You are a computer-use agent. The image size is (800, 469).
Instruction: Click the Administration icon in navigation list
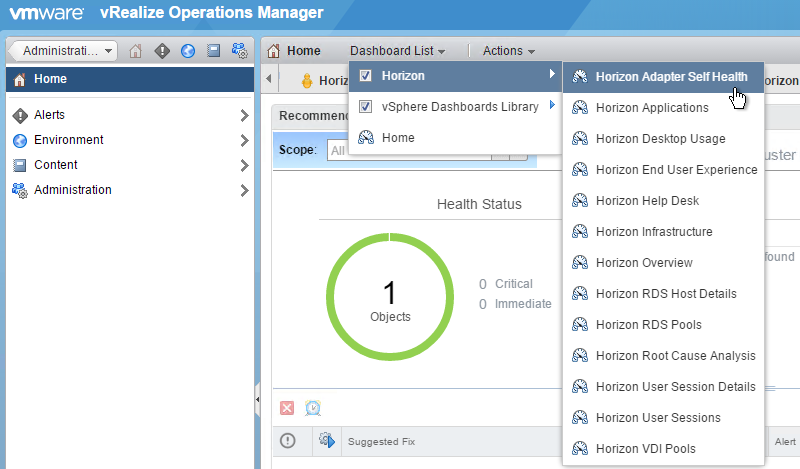(20, 190)
